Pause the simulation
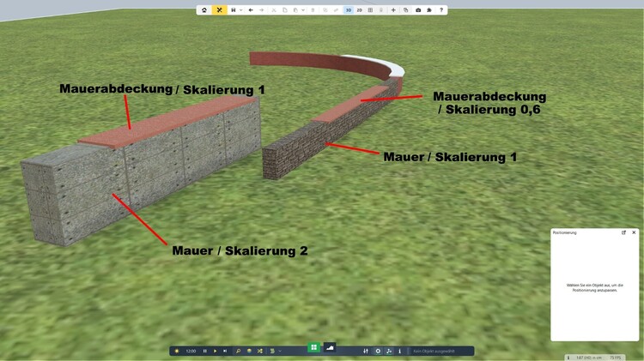The height and width of the screenshot is (361, 644). [x=205, y=352]
